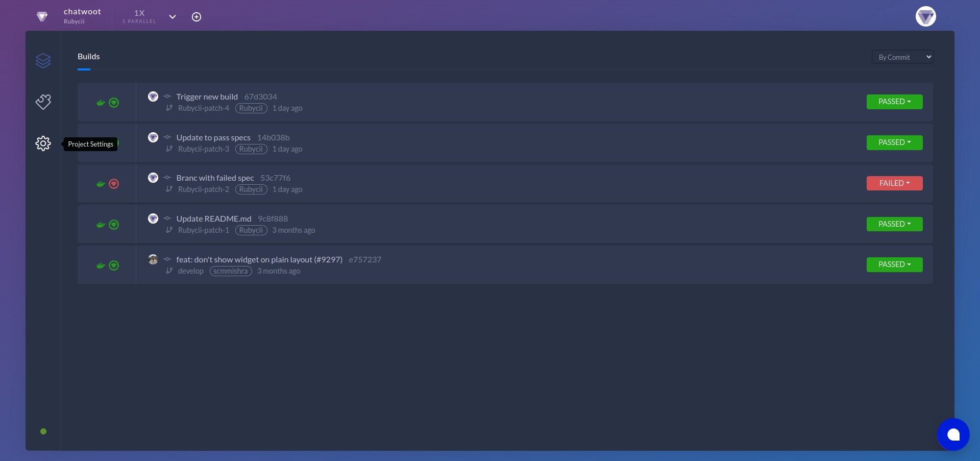Open the user avatar in the top right corner
Image resolution: width=980 pixels, height=461 pixels.
coord(926,16)
